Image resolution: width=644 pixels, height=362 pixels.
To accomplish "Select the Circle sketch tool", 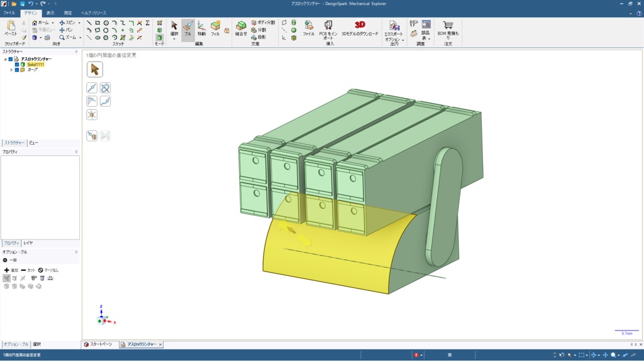I will coord(106,23).
